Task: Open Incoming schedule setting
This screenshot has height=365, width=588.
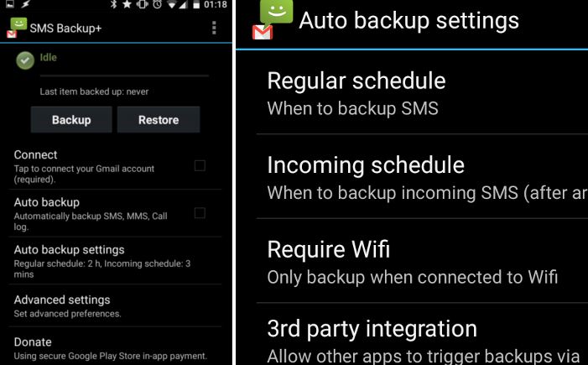Action: pyautogui.click(x=422, y=177)
